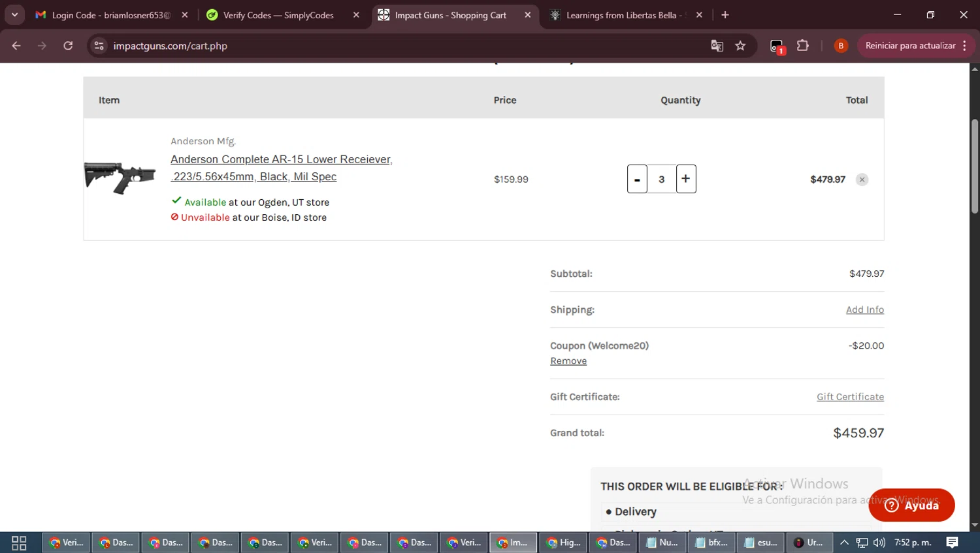This screenshot has width=980, height=553.
Task: Open the esu... Notepad taskbar window
Action: point(760,543)
